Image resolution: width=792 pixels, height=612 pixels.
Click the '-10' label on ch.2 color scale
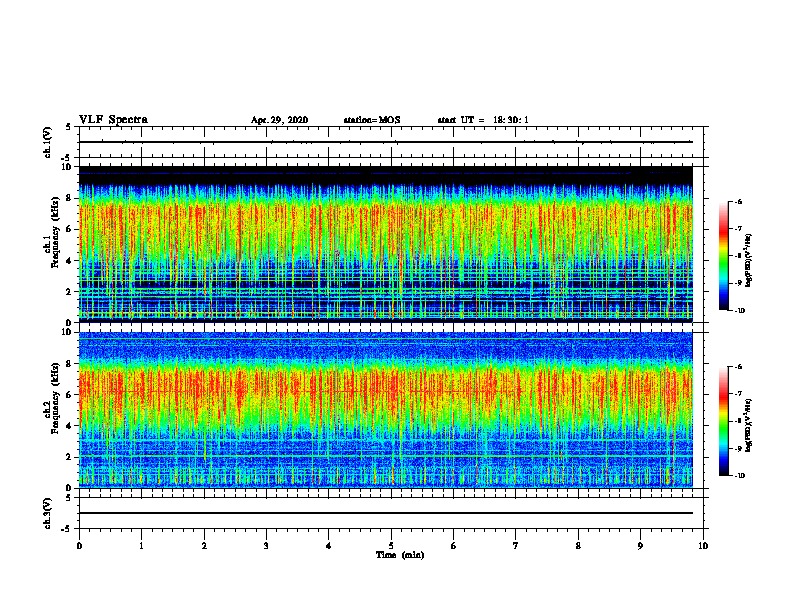739,476
